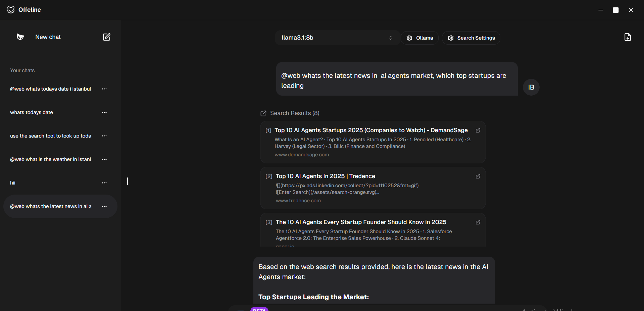Click external link icon on Startup Founder result

(x=478, y=222)
